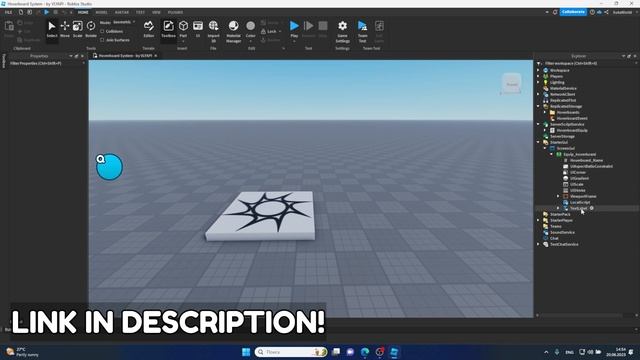Viewport: 640px width, 360px height.
Task: Open the Roblox Studio taskbar icon
Action: [394, 352]
